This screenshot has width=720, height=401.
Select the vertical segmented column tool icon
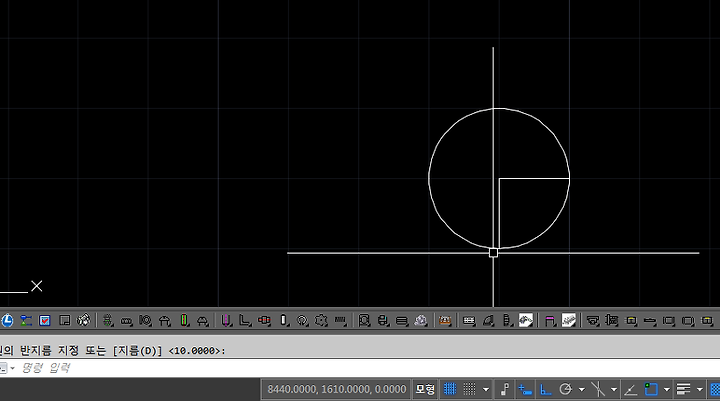pos(507,320)
